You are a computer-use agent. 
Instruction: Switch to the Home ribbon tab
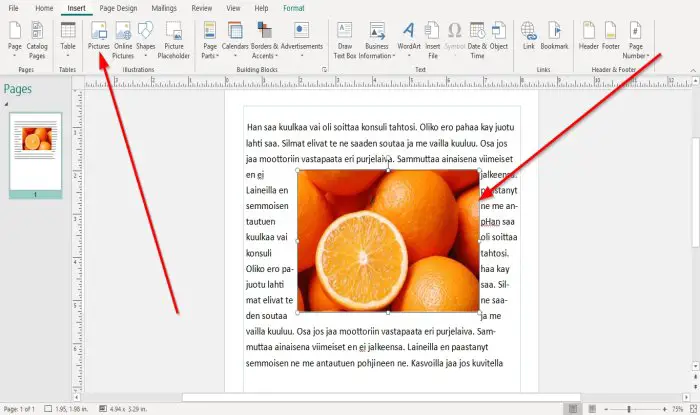click(x=44, y=8)
